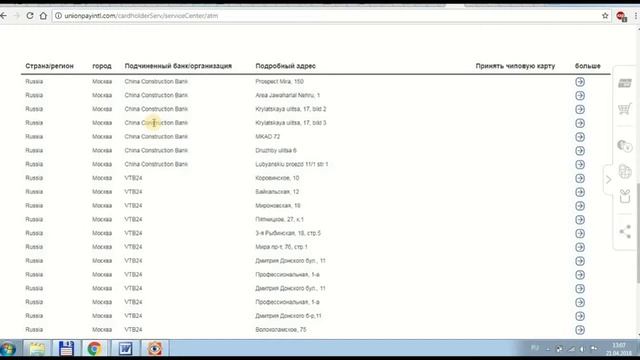Click the Принять чиповую карту column header
The height and width of the screenshot is (360, 640).
coord(515,66)
